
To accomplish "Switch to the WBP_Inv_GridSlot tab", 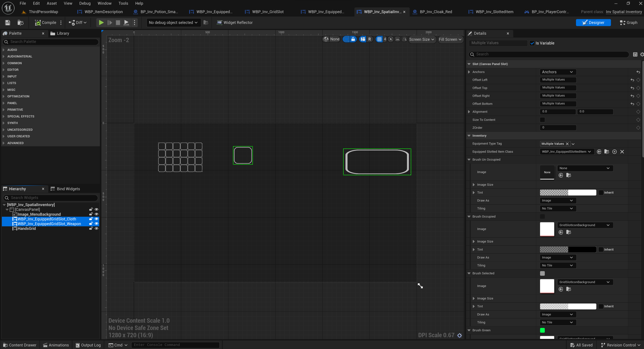I will point(268,12).
